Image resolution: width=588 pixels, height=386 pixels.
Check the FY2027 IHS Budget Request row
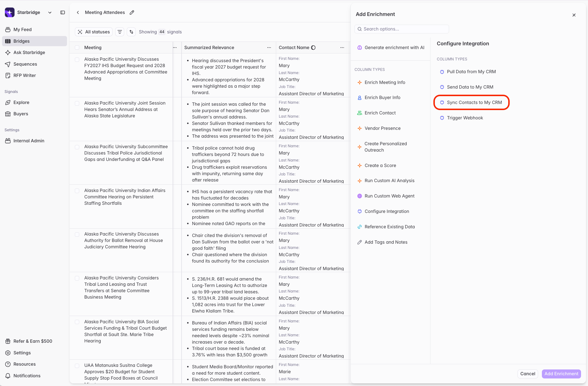(x=77, y=60)
